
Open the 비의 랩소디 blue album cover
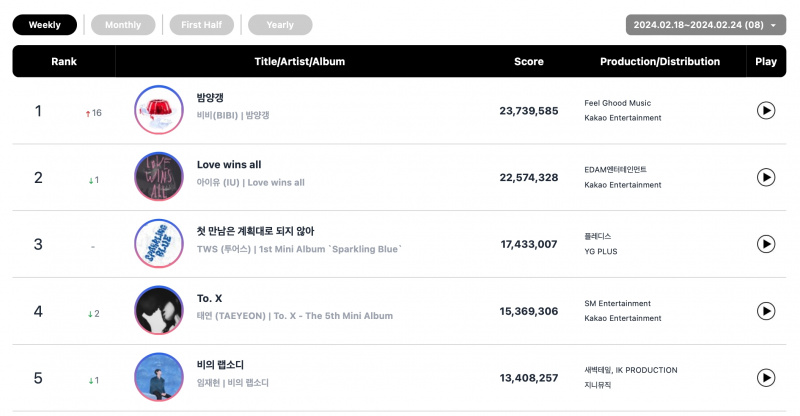[159, 377]
